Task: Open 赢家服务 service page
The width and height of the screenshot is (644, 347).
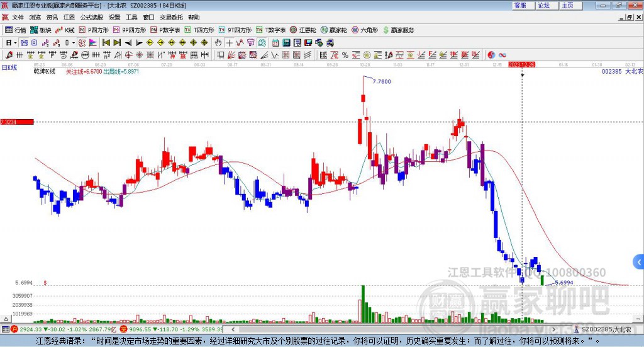Action: [398, 30]
